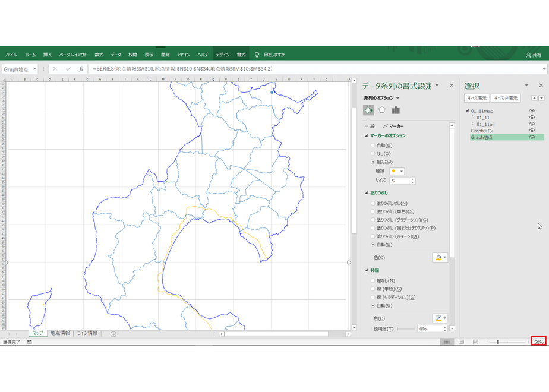The image size is (549, 392).
Task: Select the マーカー marker sub-tab
Action: 393,126
